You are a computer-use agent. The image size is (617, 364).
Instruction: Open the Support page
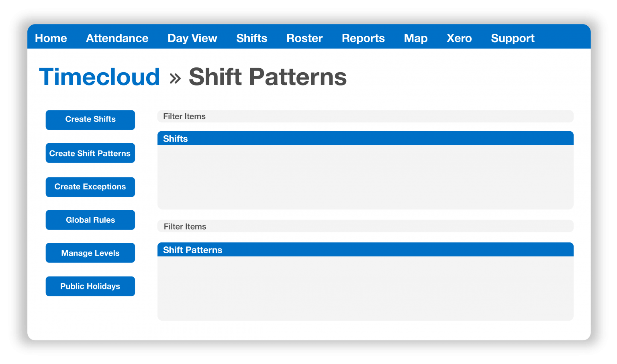coord(513,38)
